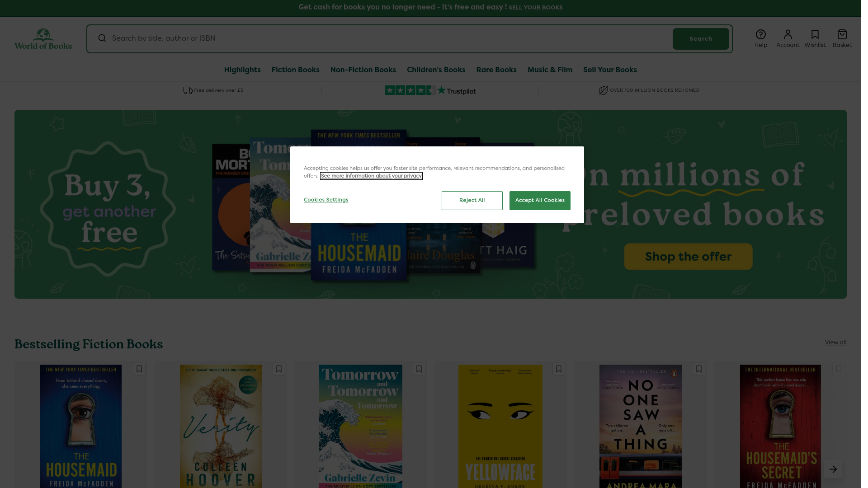Click the World of Books logo
This screenshot has height=488, width=868.
[43, 39]
